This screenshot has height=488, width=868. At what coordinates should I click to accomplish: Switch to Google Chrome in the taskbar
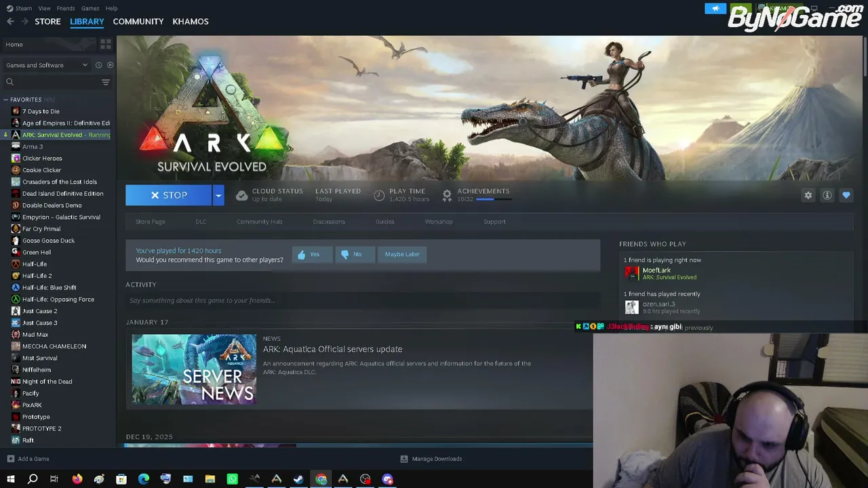coord(321,479)
